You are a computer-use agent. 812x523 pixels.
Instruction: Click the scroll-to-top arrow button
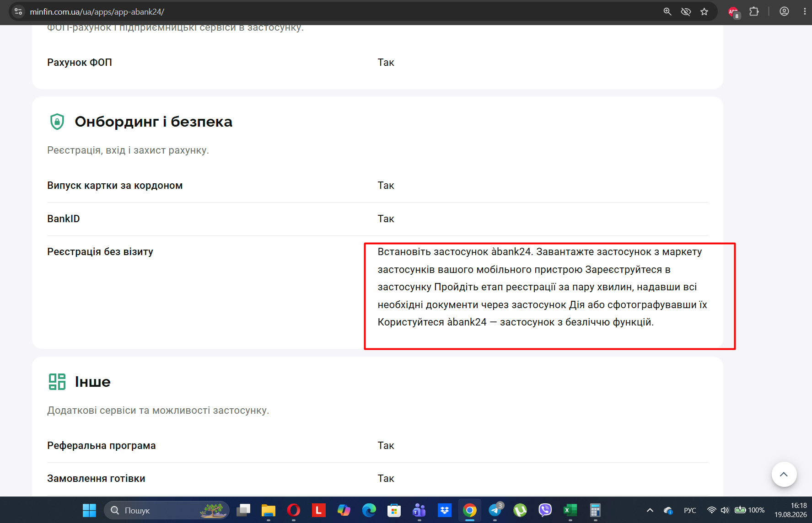coord(784,474)
